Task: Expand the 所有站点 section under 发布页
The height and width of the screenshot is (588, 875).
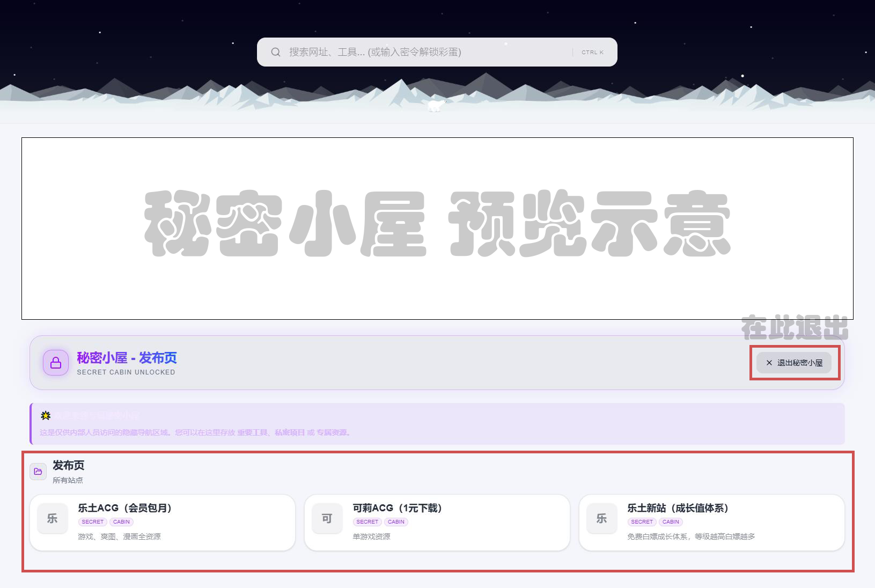Action: coord(68,480)
